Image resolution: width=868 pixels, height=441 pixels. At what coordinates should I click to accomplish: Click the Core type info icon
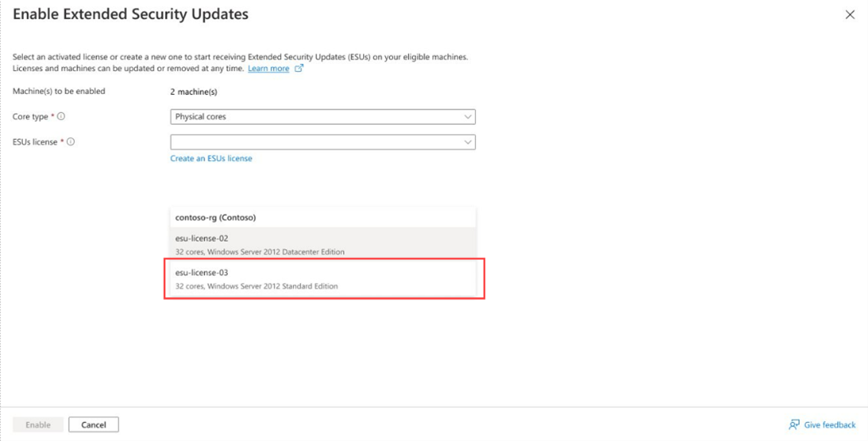click(x=62, y=117)
